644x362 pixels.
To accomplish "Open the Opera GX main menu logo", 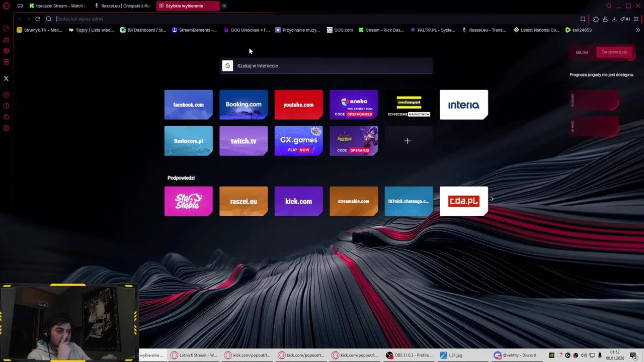I will (x=6, y=6).
